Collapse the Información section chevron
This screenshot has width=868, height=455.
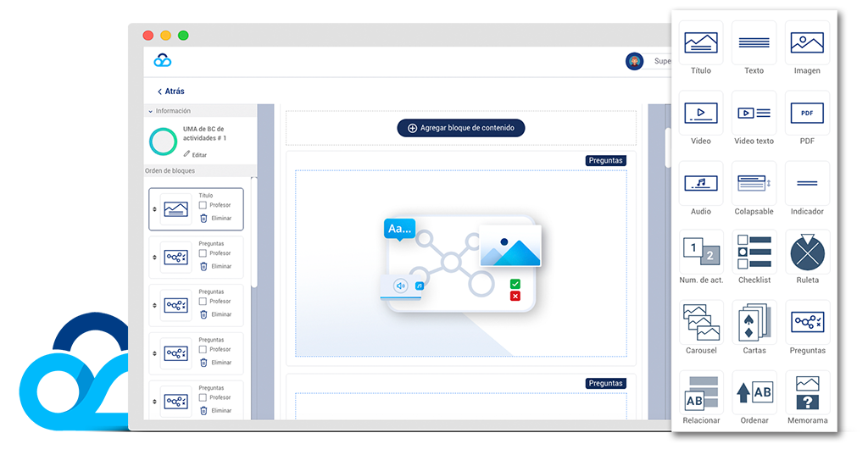point(151,111)
